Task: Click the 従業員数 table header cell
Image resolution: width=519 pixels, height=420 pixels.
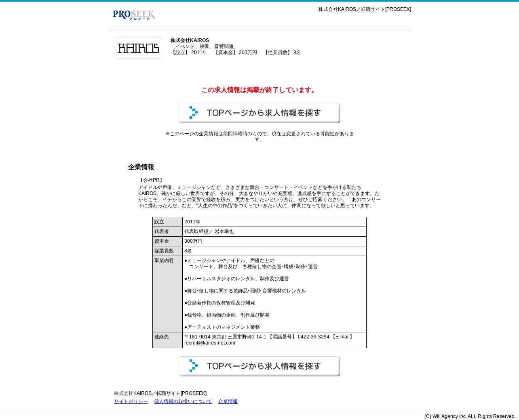Action: [x=167, y=251]
